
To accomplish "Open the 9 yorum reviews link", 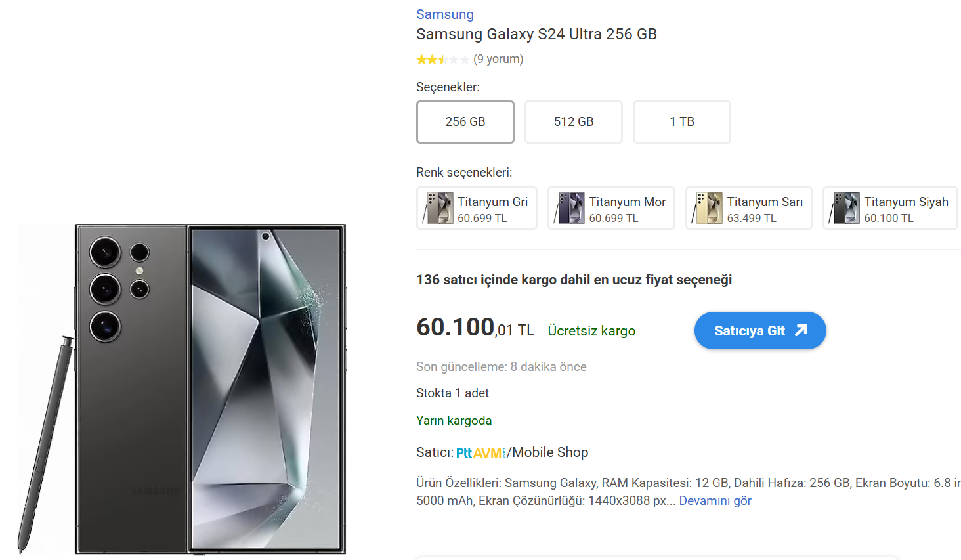I will 498,59.
